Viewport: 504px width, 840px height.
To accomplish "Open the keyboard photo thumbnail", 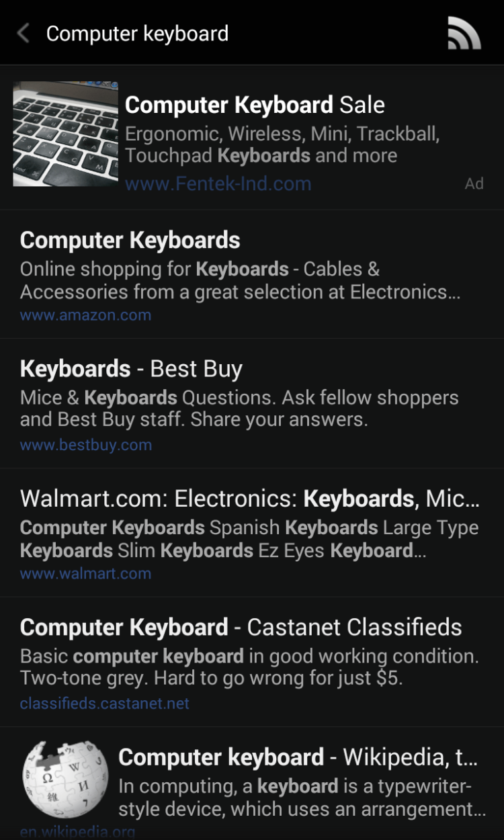I will click(65, 134).
